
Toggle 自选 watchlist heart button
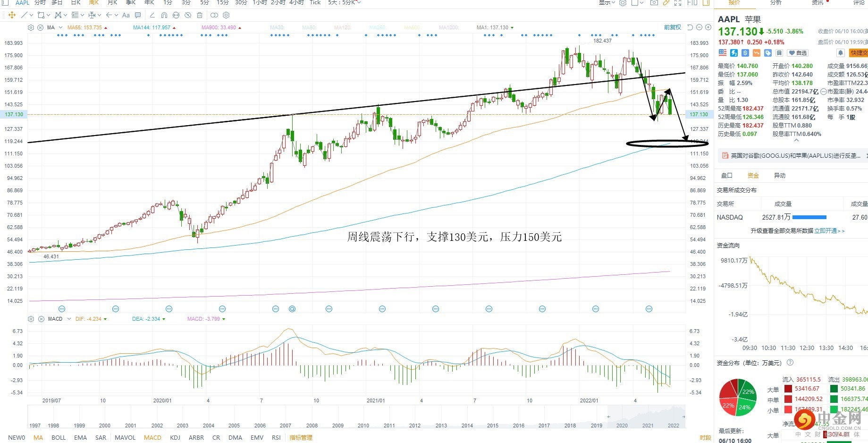[x=798, y=53]
